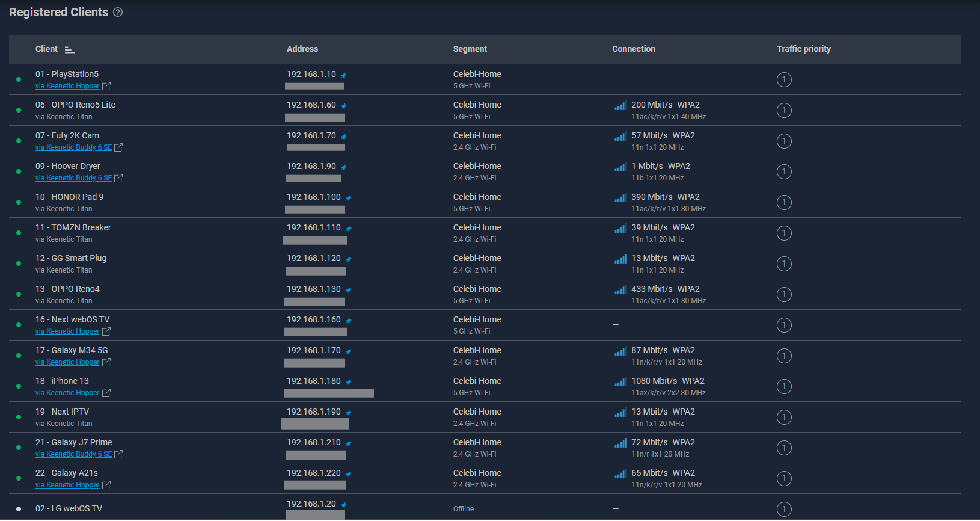Click 433 Mbit/s connection value

click(x=652, y=289)
